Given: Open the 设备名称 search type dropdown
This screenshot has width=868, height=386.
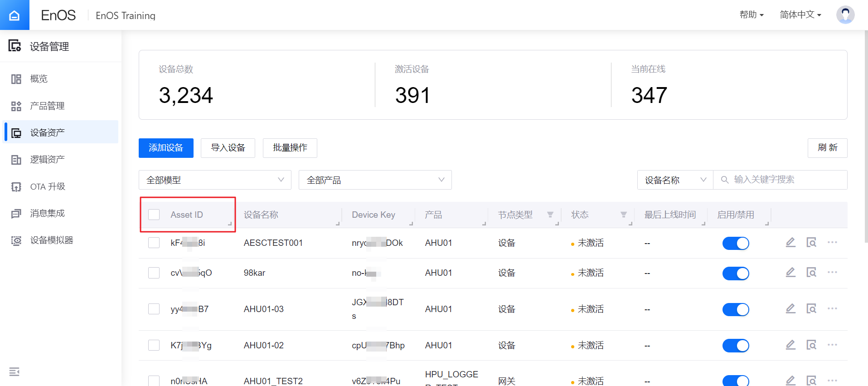Looking at the screenshot, I should (x=675, y=180).
